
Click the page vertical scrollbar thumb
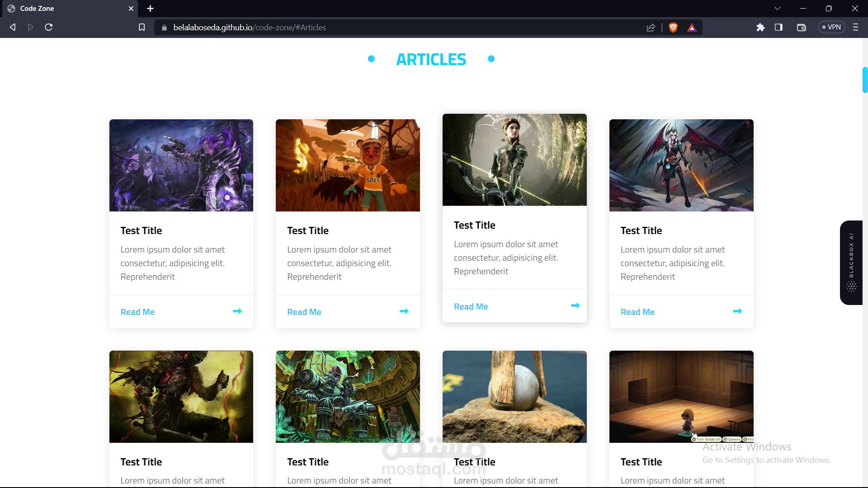point(865,80)
